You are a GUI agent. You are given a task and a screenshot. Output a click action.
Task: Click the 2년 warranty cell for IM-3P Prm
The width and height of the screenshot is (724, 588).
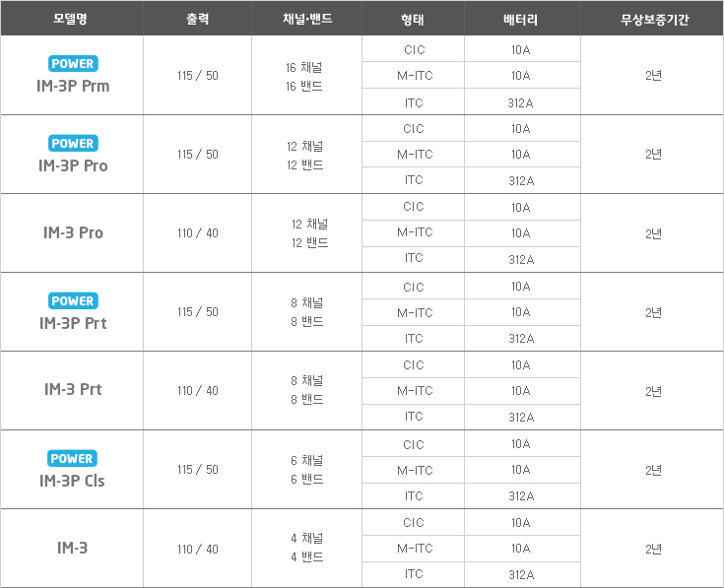tap(653, 76)
